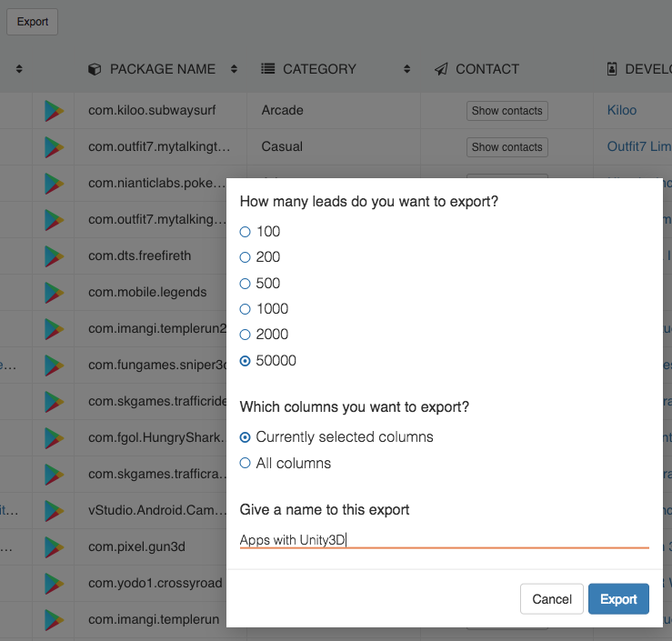Click Play Store icon for com.yodo1.crossyroad
This screenshot has width=672, height=641.
pyautogui.click(x=54, y=584)
